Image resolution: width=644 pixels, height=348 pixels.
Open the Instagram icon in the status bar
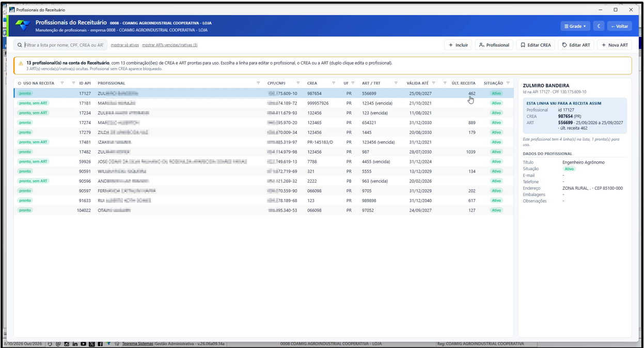pyautogui.click(x=67, y=344)
